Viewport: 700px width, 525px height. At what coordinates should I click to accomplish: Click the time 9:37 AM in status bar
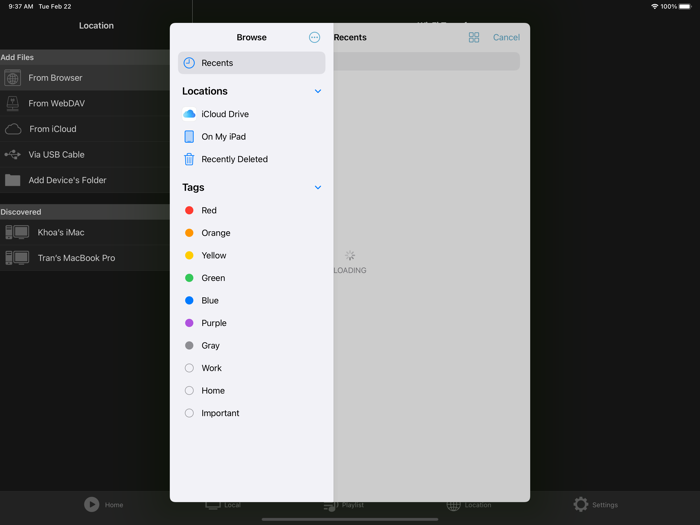[21, 7]
